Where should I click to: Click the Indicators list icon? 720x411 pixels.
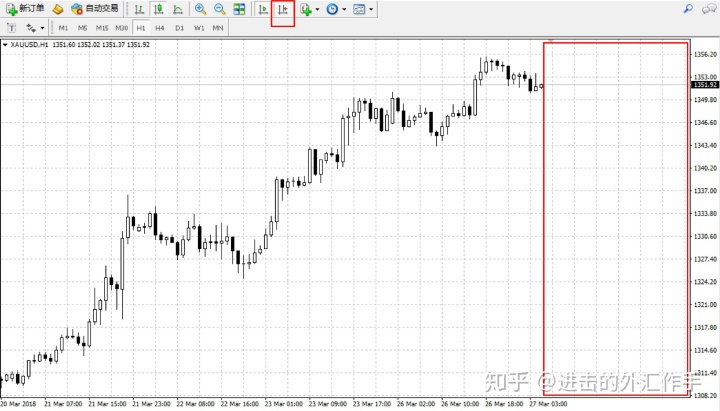coord(306,9)
